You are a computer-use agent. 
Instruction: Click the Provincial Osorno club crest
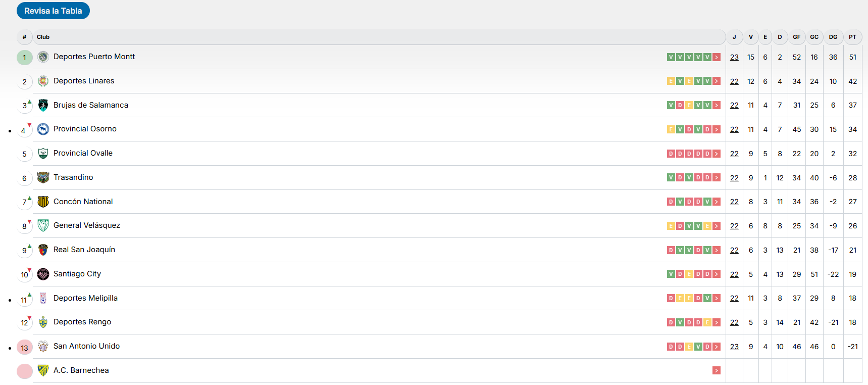click(43, 129)
